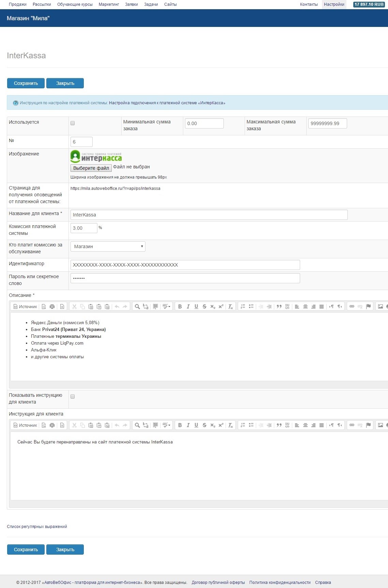Enable the Используется checkbox
Viewport: 388px width, 588px height.
(x=73, y=123)
